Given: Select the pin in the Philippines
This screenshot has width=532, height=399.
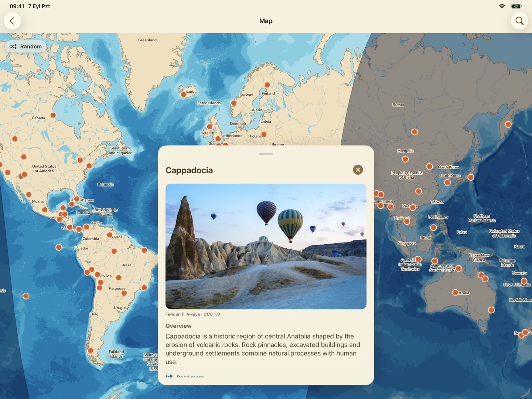Looking at the screenshot, I should click(x=433, y=228).
